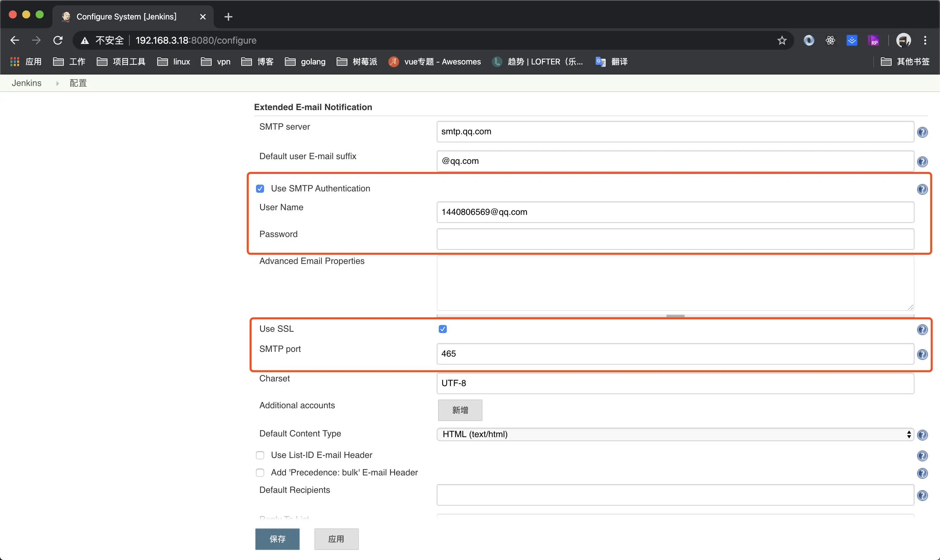Uncheck Use SMTP Authentication checkbox
Screen dimensions: 940x560
[260, 189]
